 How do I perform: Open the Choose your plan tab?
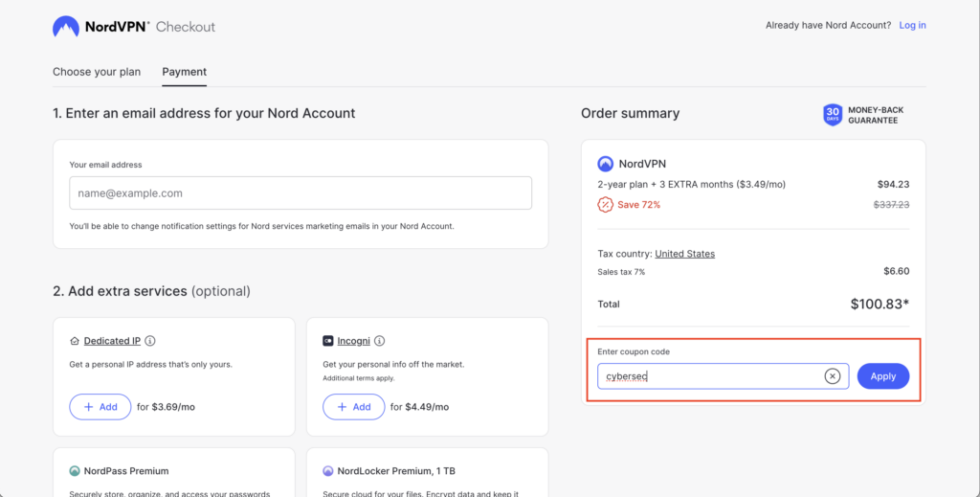coord(97,72)
